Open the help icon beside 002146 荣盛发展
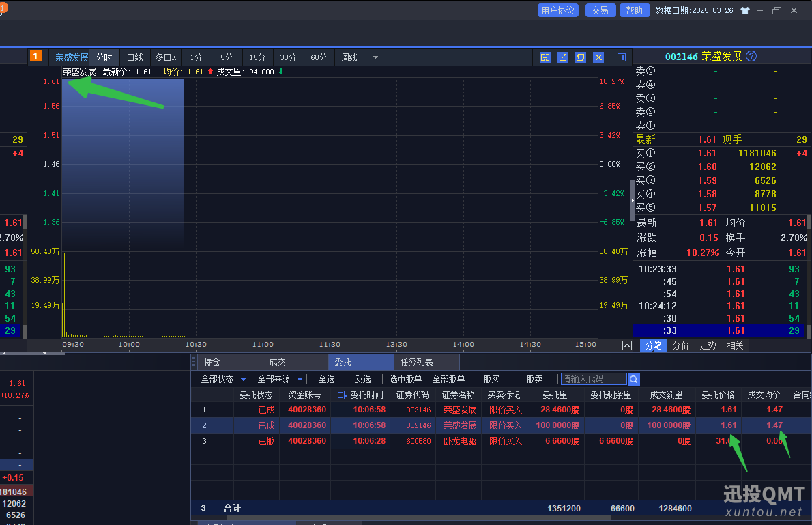 click(751, 57)
